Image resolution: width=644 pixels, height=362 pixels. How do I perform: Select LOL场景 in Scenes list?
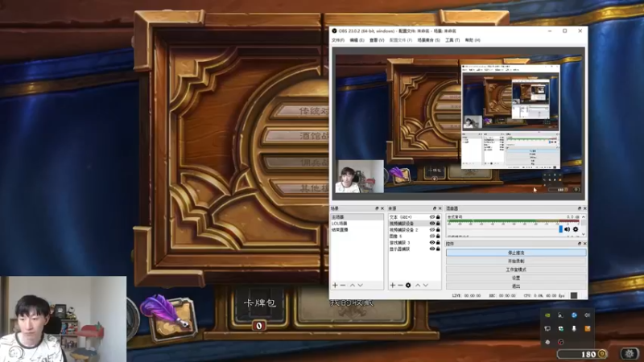(x=357, y=224)
